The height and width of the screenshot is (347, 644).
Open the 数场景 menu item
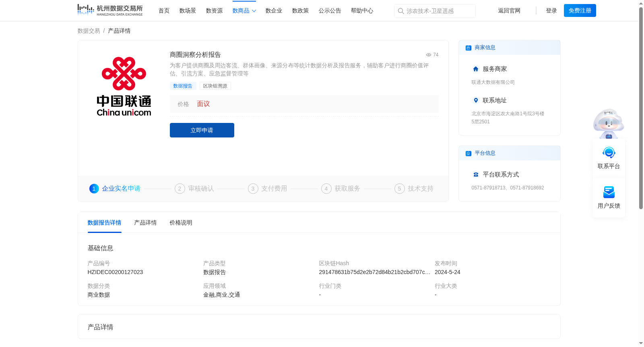click(x=188, y=11)
